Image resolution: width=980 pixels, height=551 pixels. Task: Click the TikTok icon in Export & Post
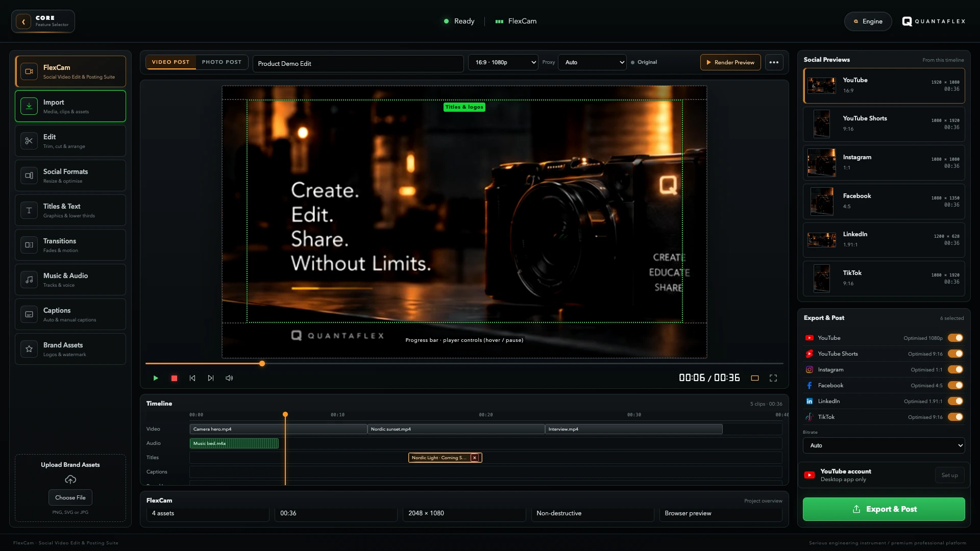point(810,417)
